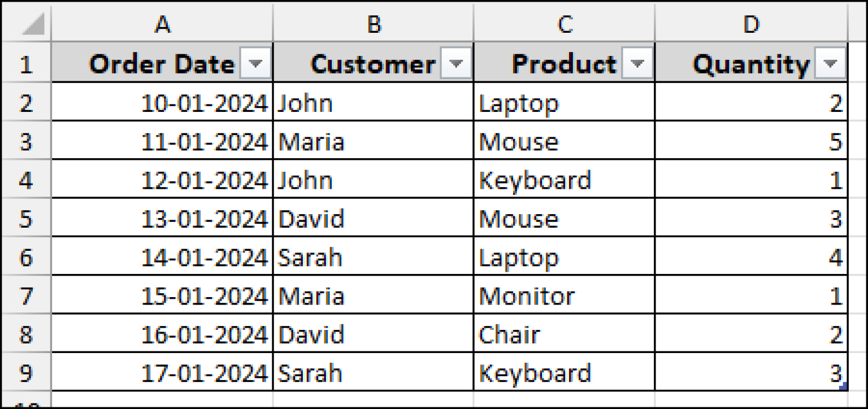Viewport: 868px width, 409px height.
Task: Click the date cell 14-01-2024
Action: (162, 257)
